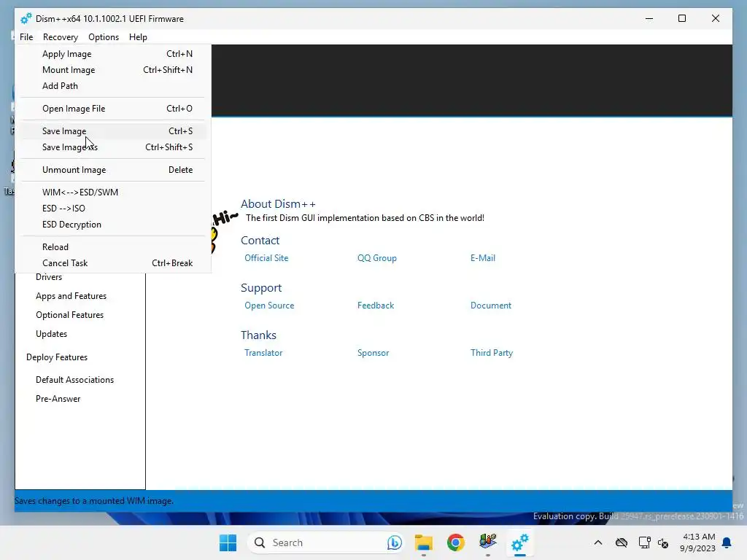The height and width of the screenshot is (560, 747).
Task: Click the cloud sync-off tray icon
Action: click(x=622, y=542)
